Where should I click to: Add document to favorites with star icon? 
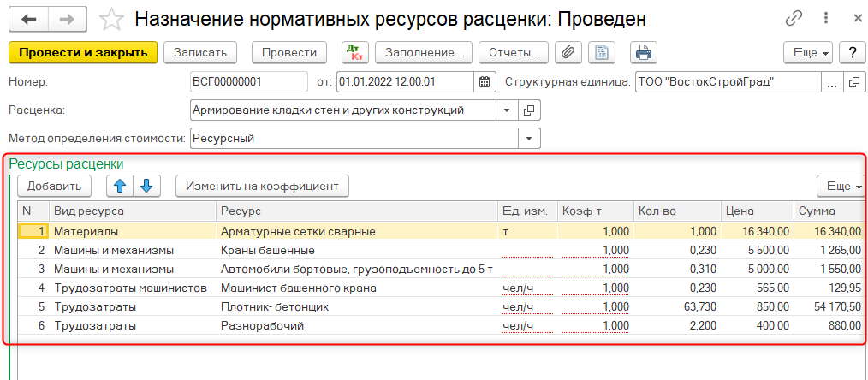(x=111, y=19)
